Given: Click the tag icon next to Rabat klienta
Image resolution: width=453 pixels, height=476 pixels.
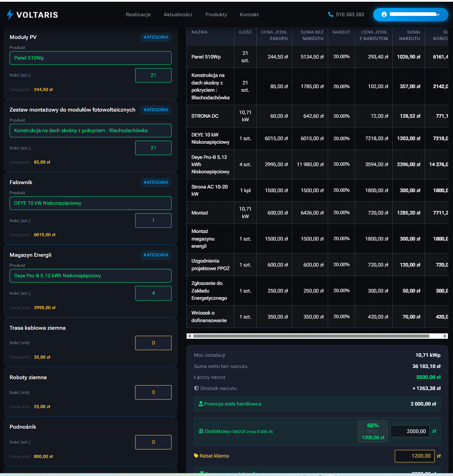Looking at the screenshot, I should pos(196,456).
